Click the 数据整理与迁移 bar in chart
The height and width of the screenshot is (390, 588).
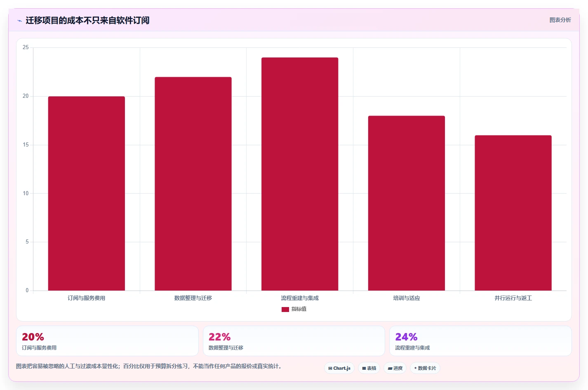click(193, 184)
